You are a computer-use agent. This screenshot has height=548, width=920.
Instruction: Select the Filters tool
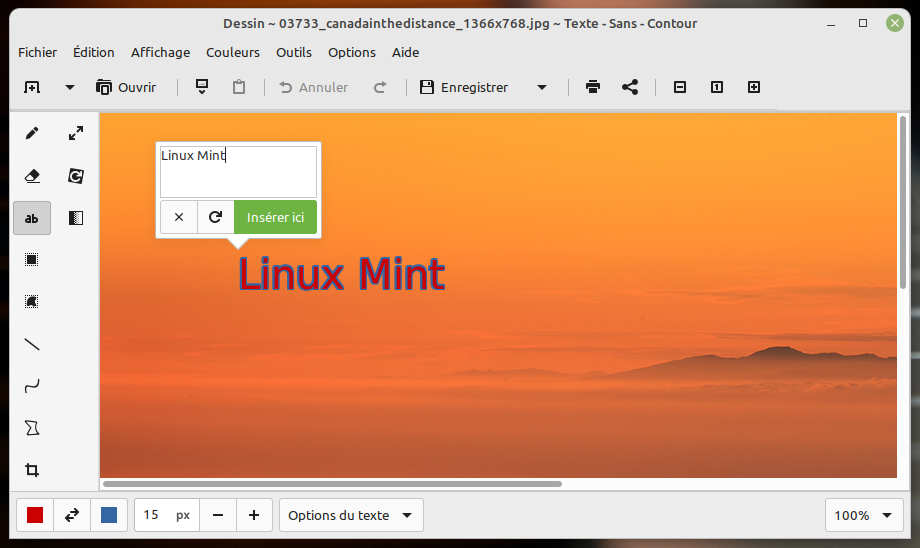pyautogui.click(x=76, y=218)
